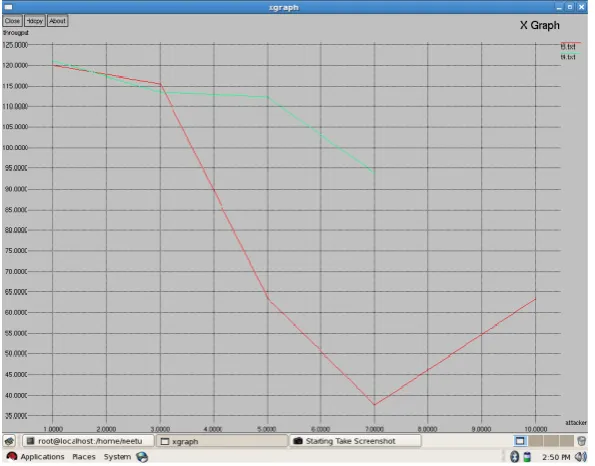Open the Trash icon in the panel

pyautogui.click(x=581, y=441)
